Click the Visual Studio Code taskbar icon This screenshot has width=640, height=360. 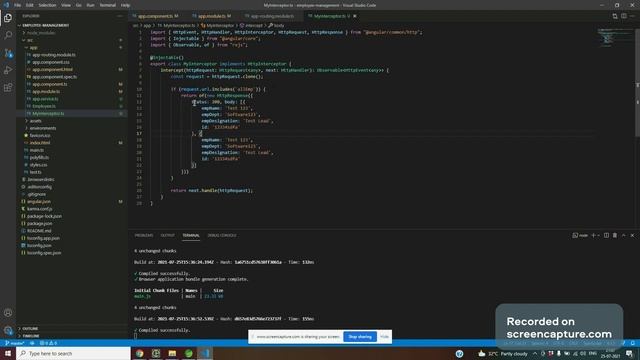pos(205,353)
